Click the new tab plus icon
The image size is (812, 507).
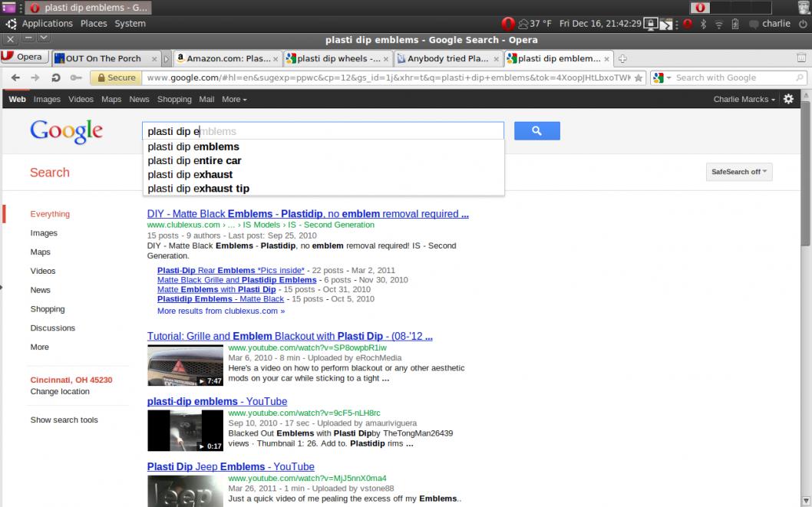click(x=622, y=58)
